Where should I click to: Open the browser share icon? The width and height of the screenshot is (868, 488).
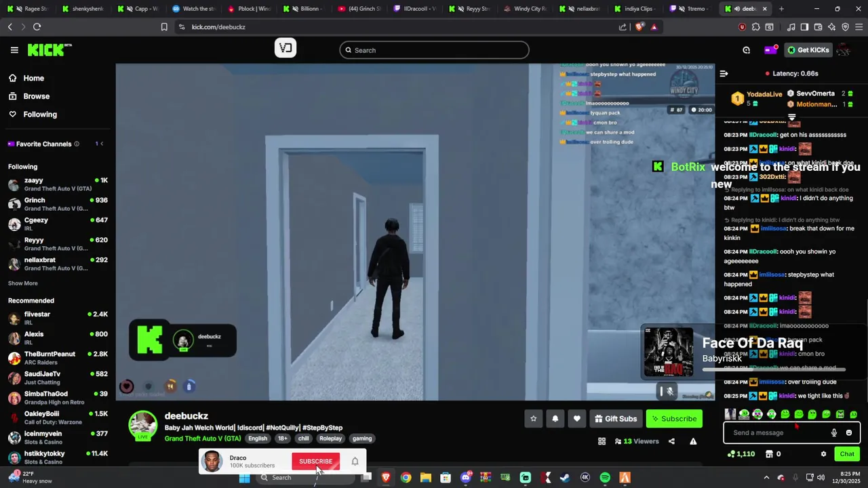point(623,27)
